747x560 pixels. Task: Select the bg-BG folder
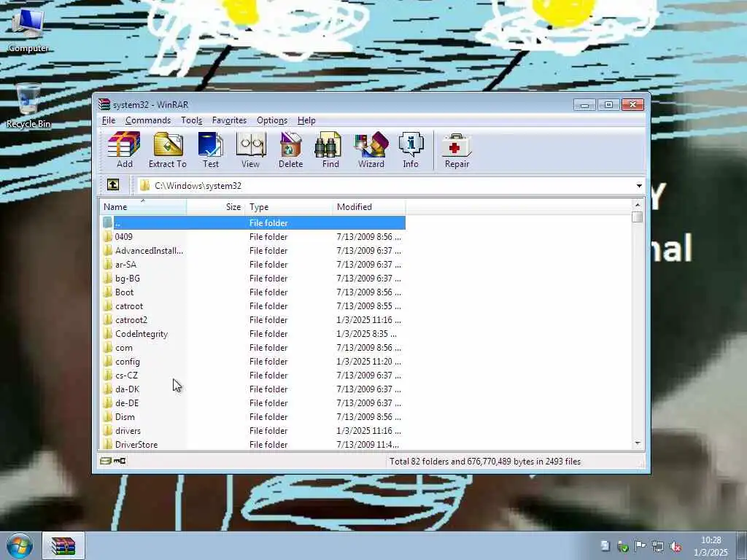[x=253, y=278]
